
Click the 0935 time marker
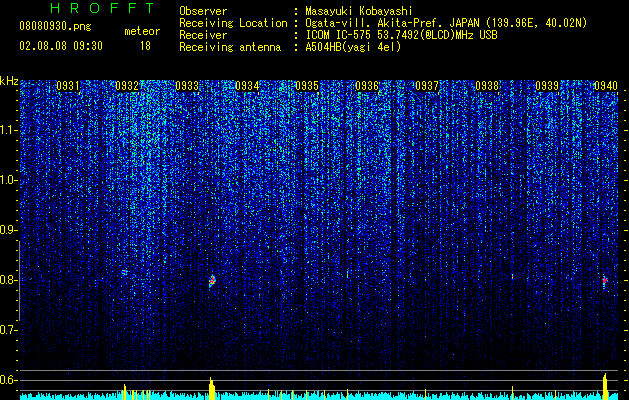(307, 86)
